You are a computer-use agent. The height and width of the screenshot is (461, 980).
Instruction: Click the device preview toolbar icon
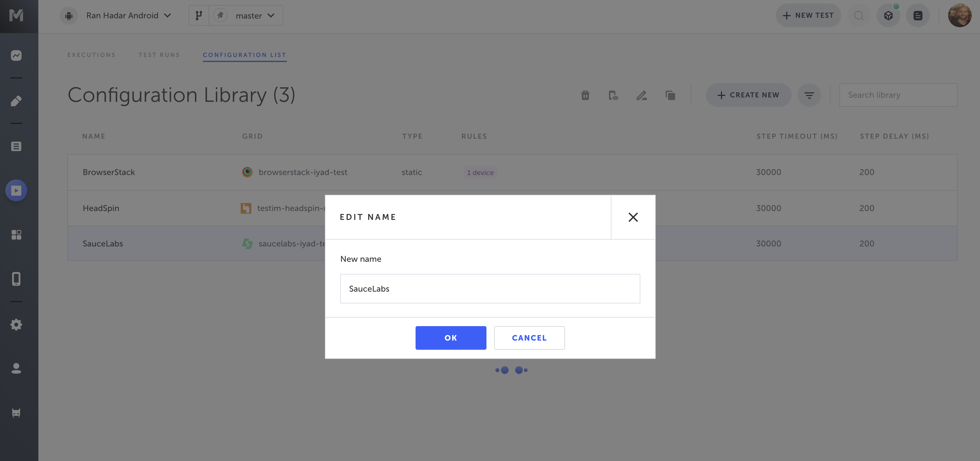pyautogui.click(x=613, y=95)
